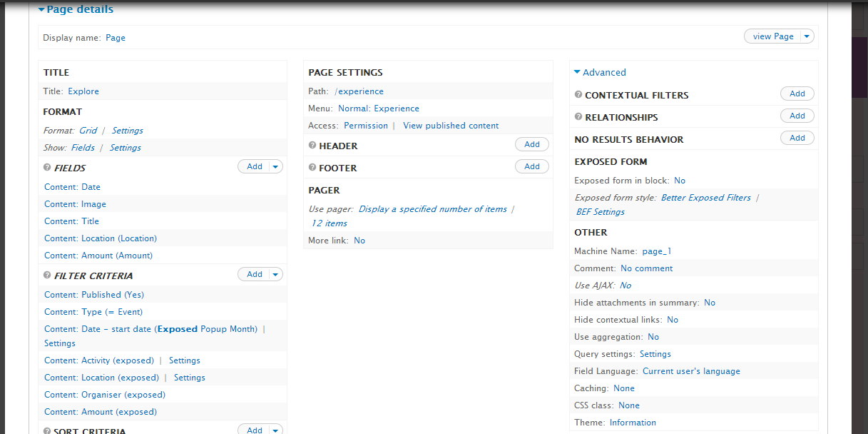Change More link No setting
This screenshot has height=434, width=868.
[359, 241]
